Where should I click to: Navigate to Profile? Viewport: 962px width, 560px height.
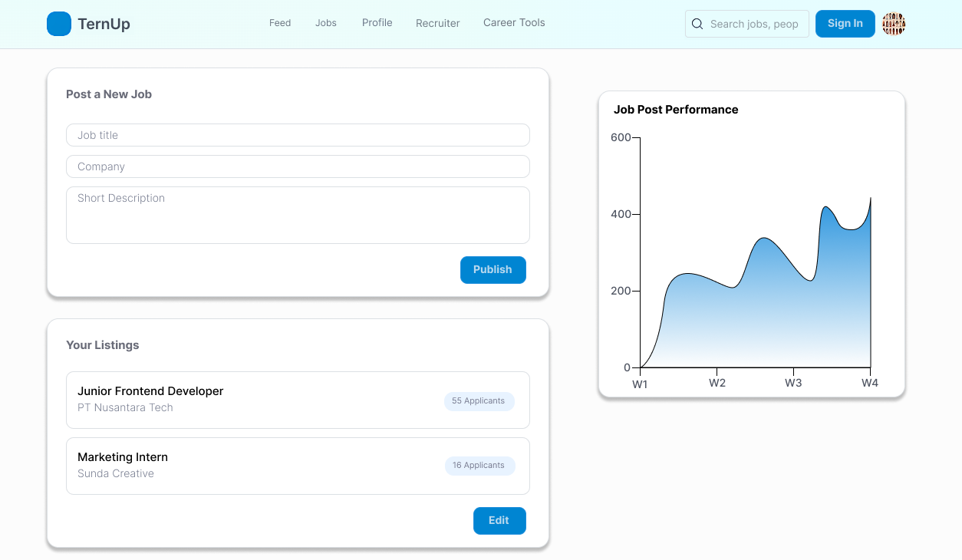(377, 23)
